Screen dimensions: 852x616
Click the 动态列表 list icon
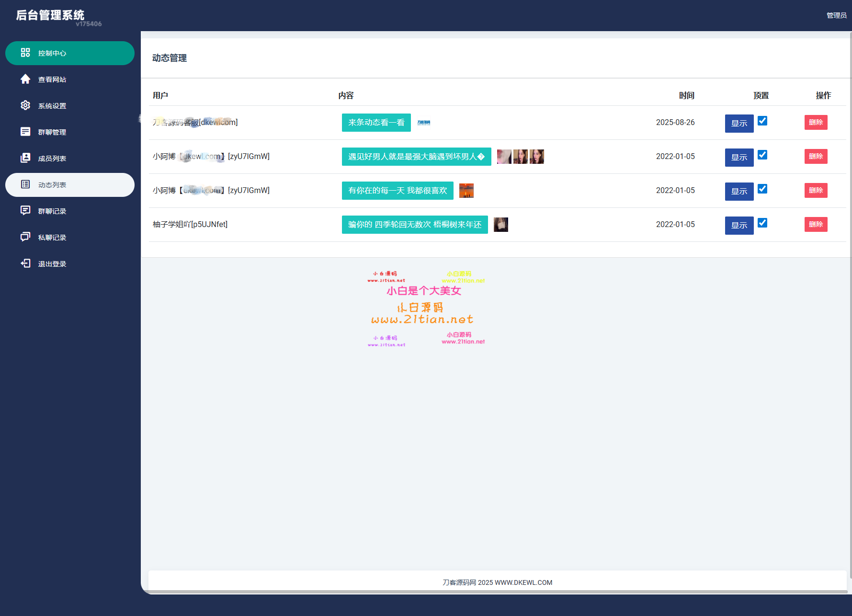coord(25,184)
